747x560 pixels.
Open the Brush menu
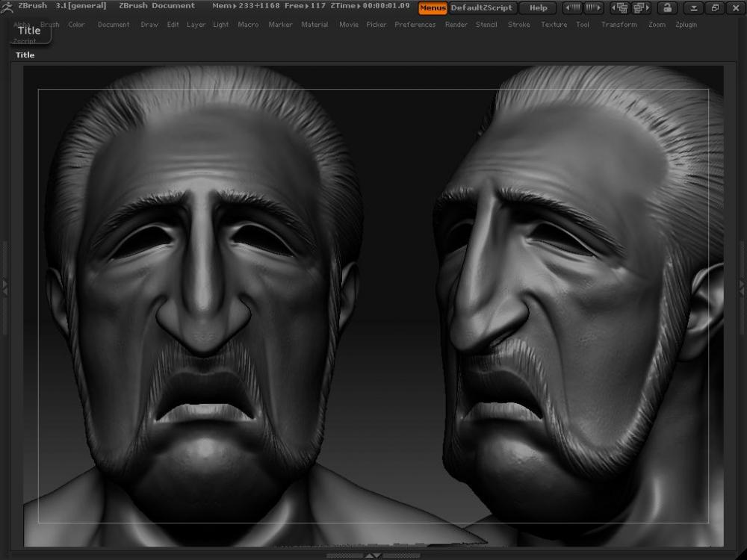tap(49, 25)
